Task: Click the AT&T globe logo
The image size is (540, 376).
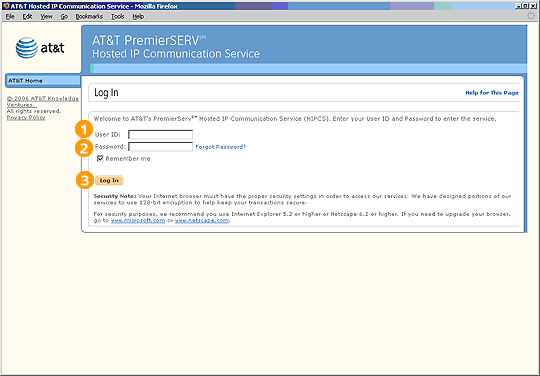Action: tap(27, 48)
